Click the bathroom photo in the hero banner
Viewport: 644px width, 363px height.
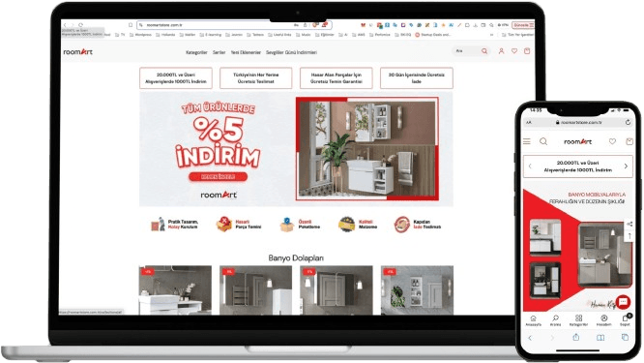(367, 149)
